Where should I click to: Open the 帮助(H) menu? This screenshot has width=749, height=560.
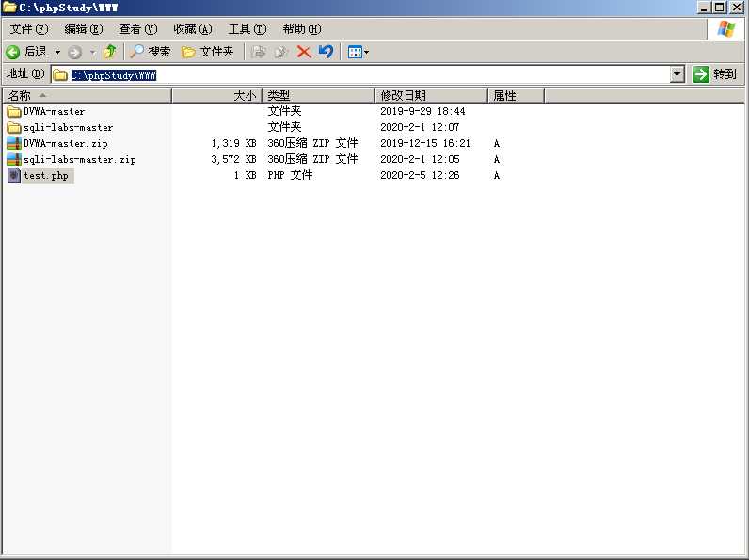coord(302,29)
